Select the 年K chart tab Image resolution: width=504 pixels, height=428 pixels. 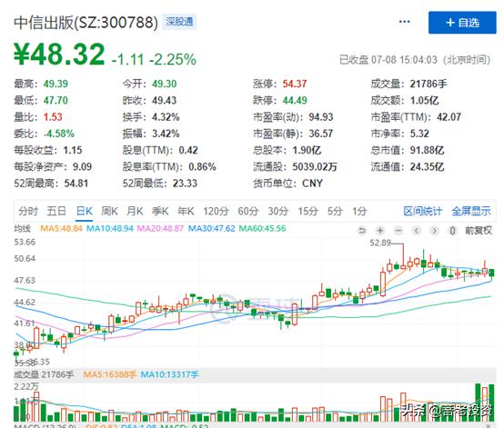click(186, 211)
